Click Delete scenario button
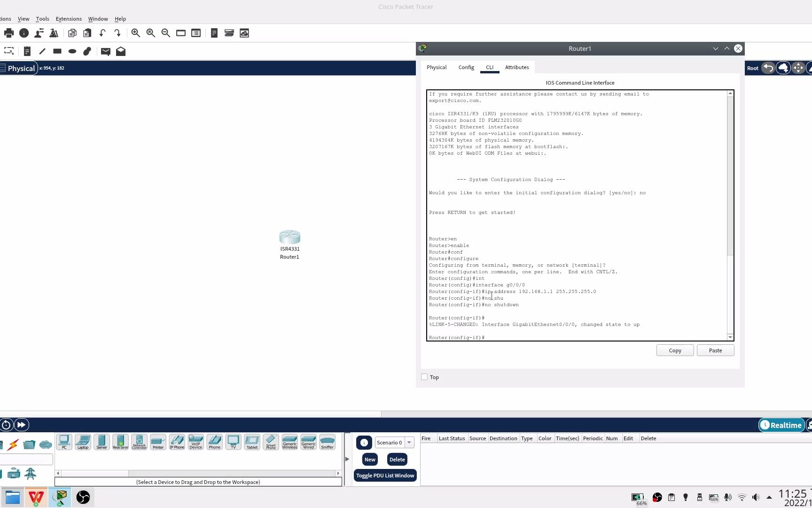Image resolution: width=812 pixels, height=508 pixels. click(397, 460)
